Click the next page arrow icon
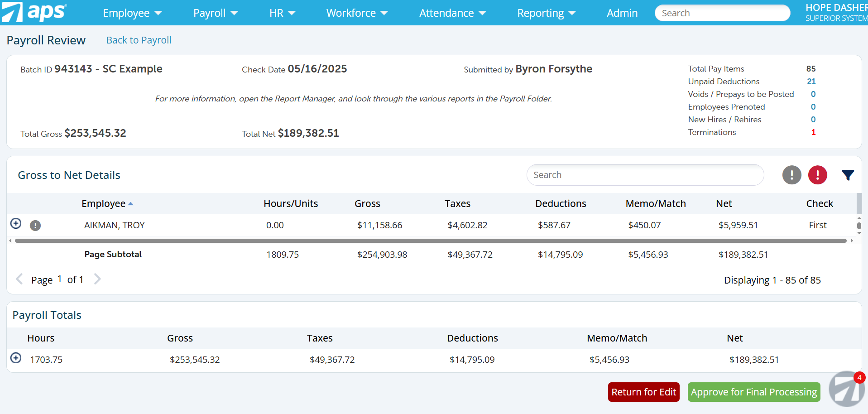Viewport: 868px width, 414px height. tap(97, 279)
